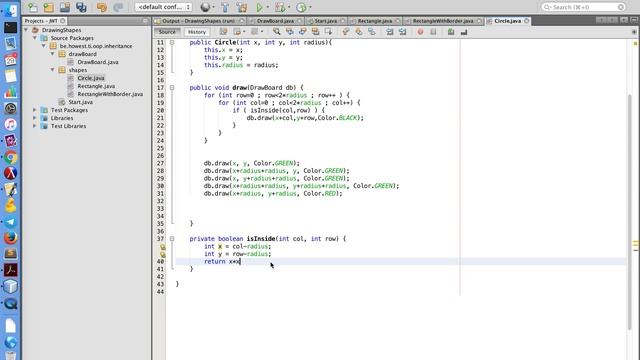Click the Build Project hammer icon
The image size is (640, 360).
[x=225, y=7]
